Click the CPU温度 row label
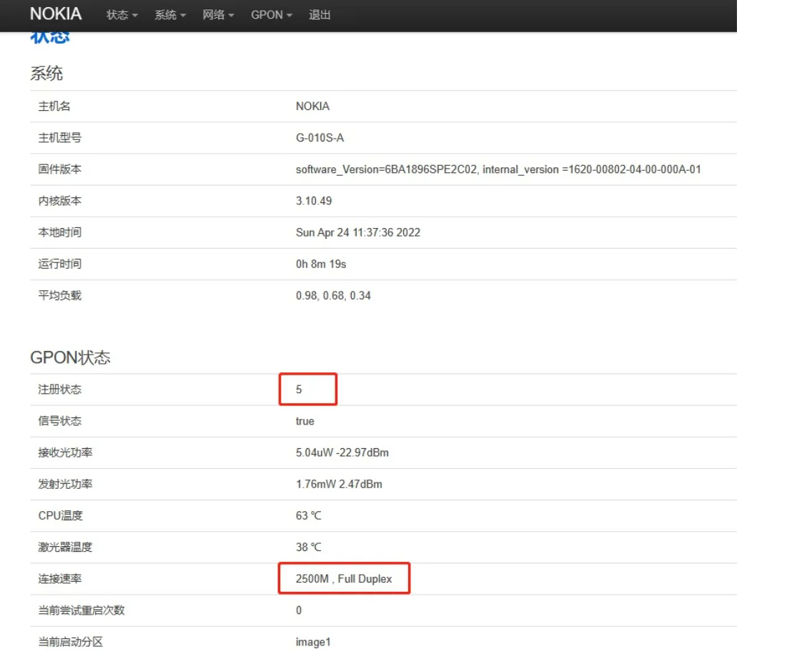 tap(60, 516)
